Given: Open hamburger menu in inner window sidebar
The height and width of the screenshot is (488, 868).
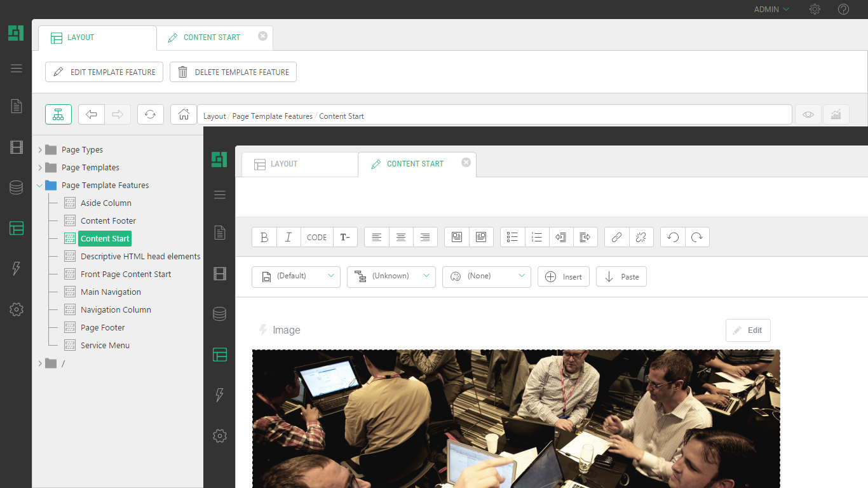Looking at the screenshot, I should [220, 195].
